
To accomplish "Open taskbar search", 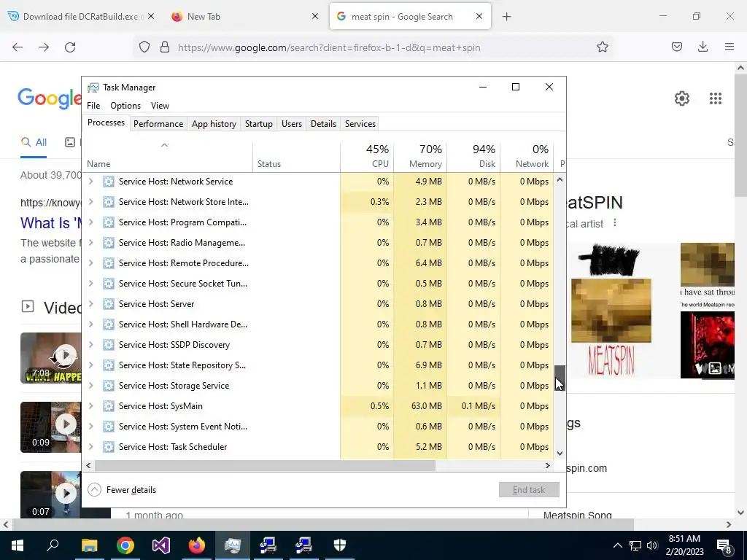I will tap(53, 545).
